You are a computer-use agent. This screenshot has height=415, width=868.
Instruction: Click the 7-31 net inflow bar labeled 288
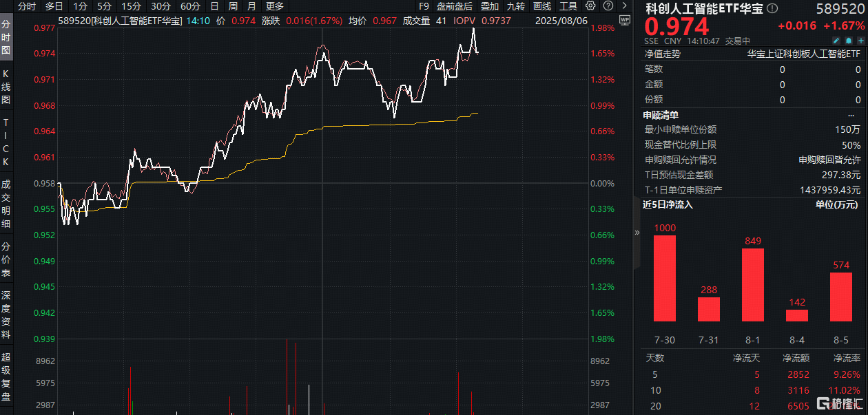[x=709, y=309]
